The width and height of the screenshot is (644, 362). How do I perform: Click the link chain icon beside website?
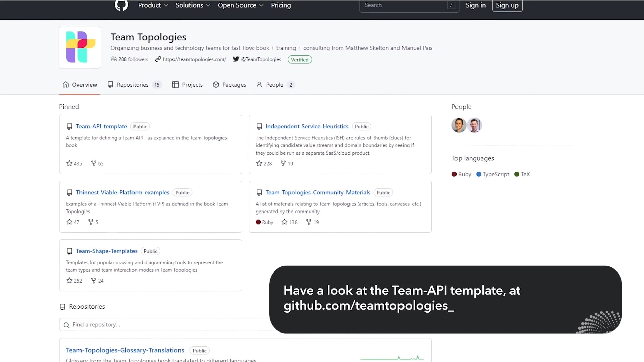(158, 59)
